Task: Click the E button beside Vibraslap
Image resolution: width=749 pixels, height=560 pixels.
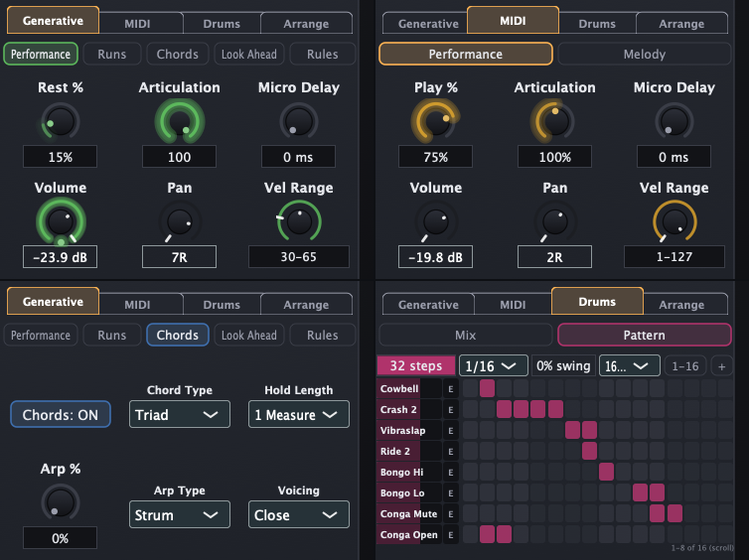Action: coord(450,431)
